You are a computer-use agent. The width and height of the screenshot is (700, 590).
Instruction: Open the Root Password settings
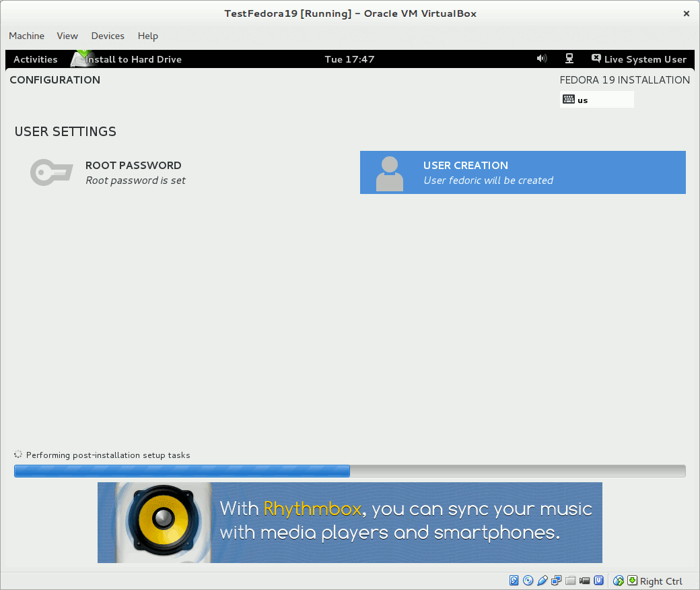tap(135, 172)
